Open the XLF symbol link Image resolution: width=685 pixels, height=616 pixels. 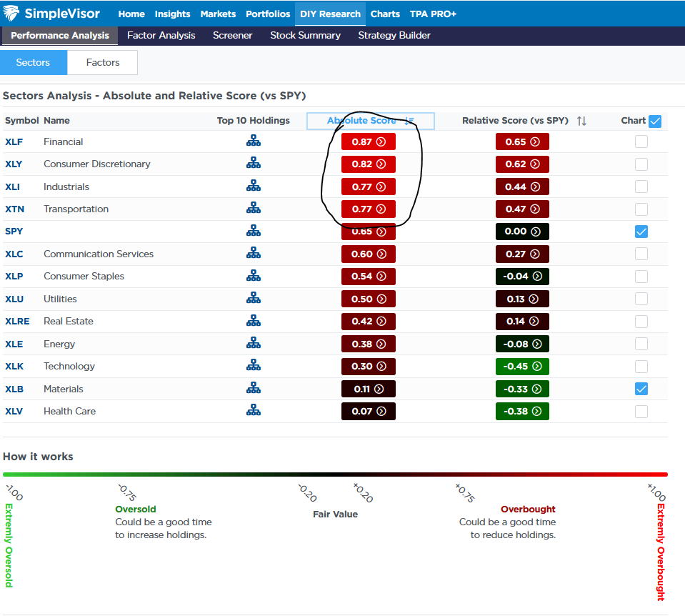tap(14, 141)
